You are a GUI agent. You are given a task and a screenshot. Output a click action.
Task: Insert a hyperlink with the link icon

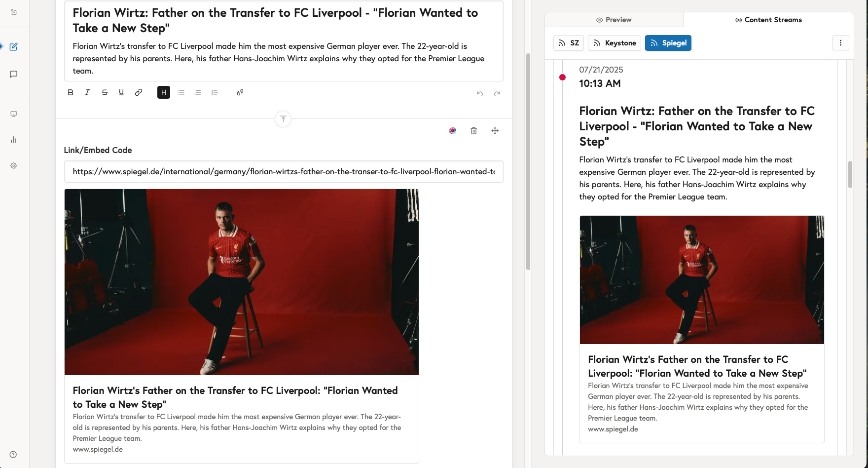click(139, 92)
